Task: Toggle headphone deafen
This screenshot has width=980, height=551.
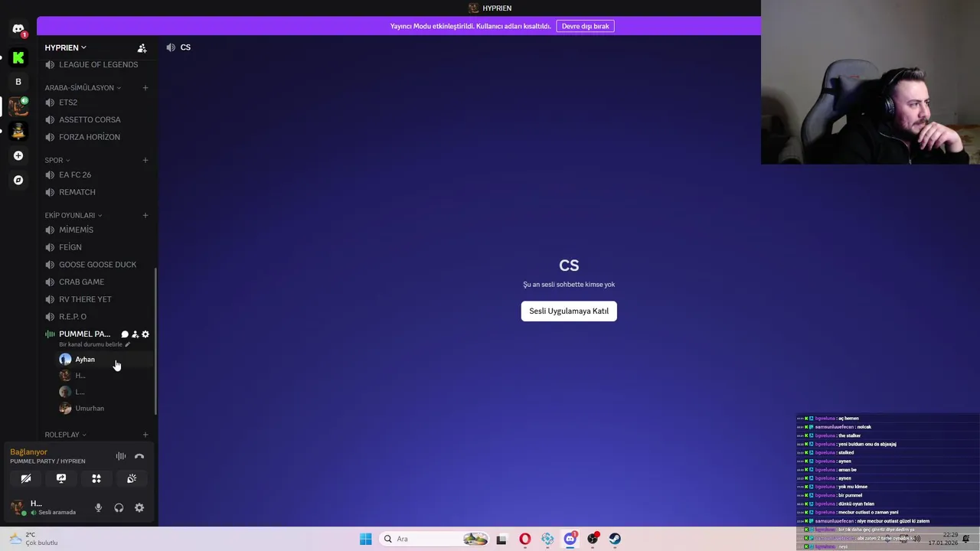Action: click(119, 507)
